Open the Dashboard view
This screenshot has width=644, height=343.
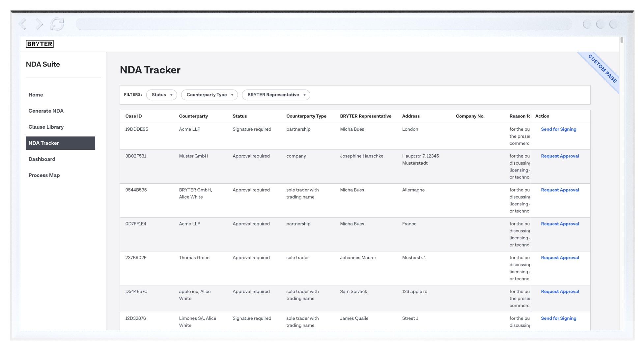click(x=42, y=159)
